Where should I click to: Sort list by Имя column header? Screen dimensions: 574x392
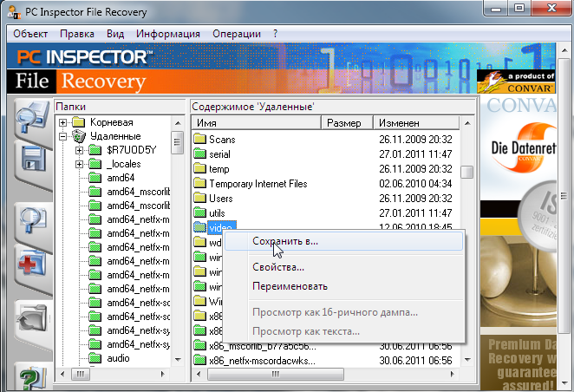pos(257,122)
